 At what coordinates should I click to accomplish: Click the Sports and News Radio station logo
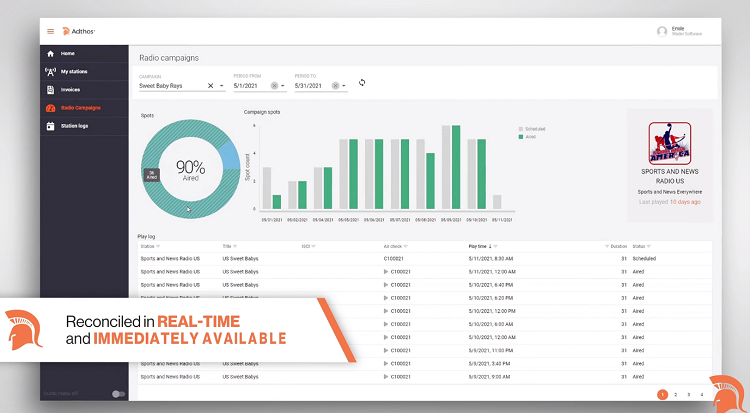coord(670,144)
